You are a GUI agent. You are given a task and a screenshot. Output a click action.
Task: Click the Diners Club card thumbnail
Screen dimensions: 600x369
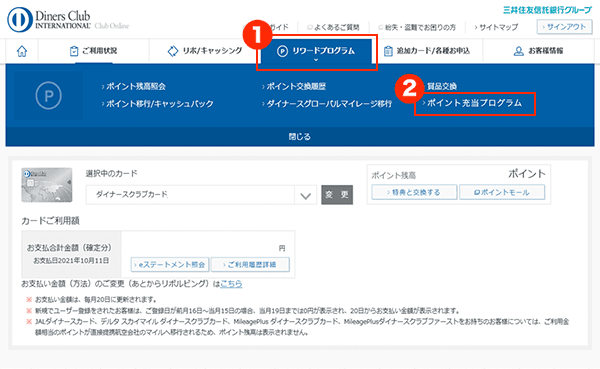coord(47,185)
